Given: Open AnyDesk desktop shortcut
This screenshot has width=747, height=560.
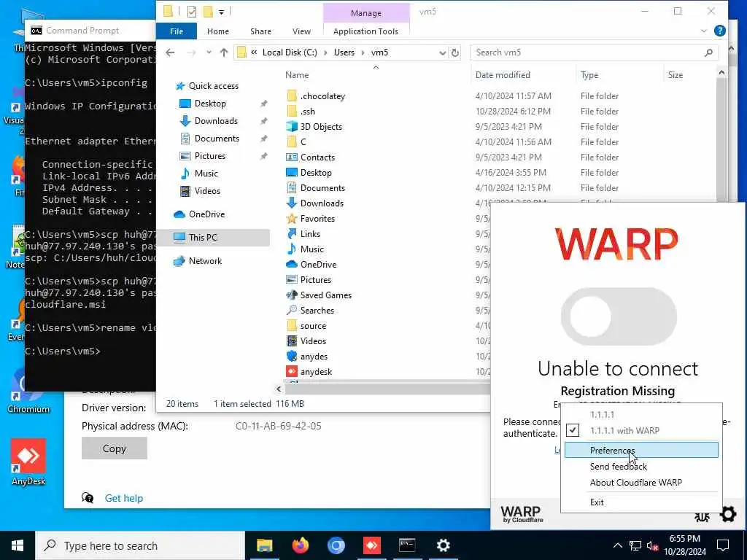Looking at the screenshot, I should 28,462.
